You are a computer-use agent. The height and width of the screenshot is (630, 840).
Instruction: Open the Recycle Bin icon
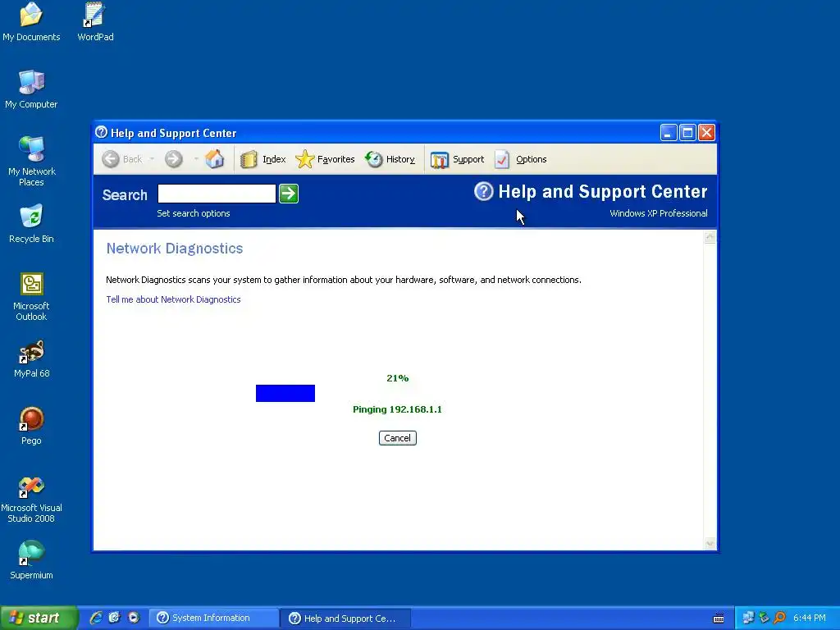coord(31,223)
